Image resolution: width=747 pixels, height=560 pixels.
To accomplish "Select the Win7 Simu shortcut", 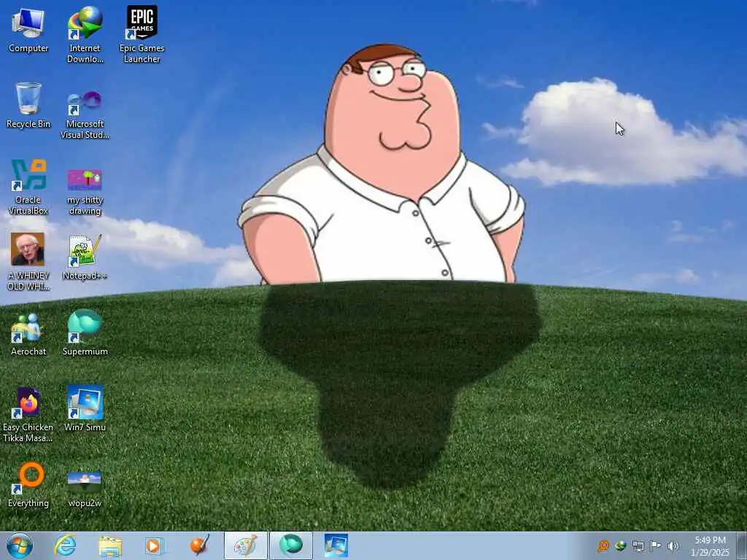I will click(85, 408).
